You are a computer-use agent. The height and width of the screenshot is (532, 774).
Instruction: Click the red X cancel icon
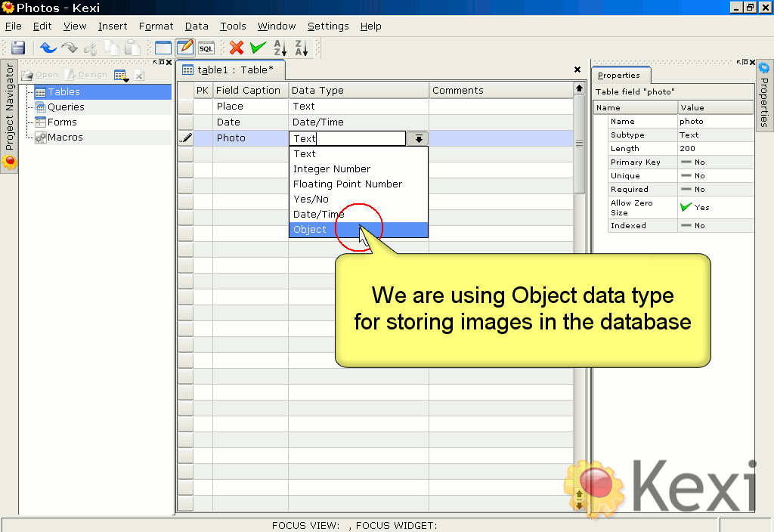237,48
